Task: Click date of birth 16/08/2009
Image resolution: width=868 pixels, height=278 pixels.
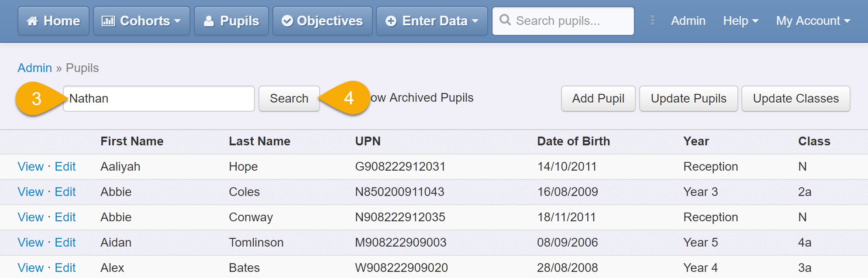Action: pos(568,192)
